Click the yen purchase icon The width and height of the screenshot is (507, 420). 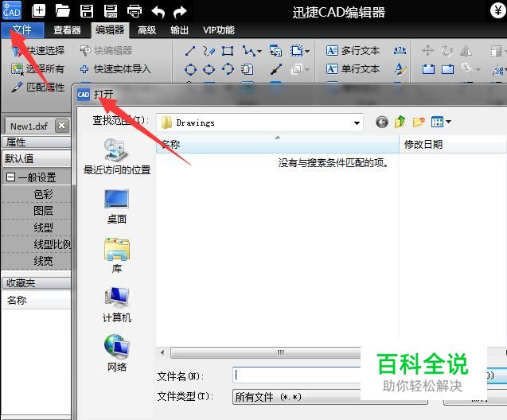(498, 10)
